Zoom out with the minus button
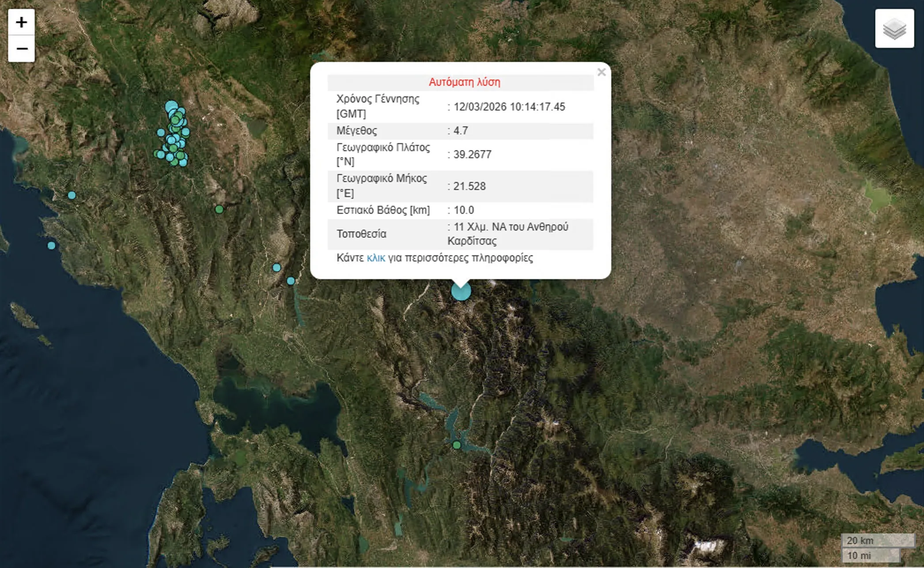 point(21,49)
